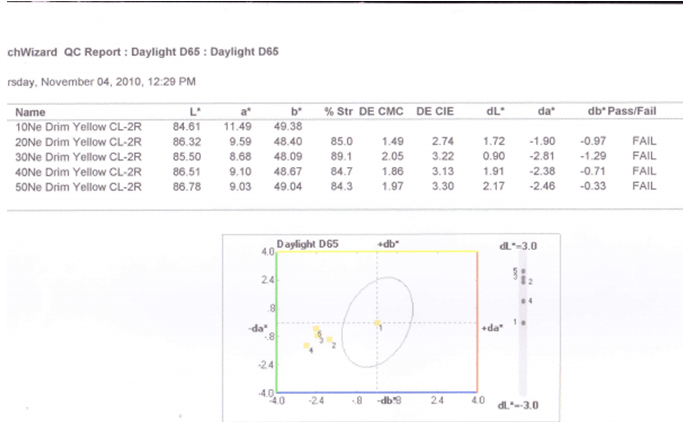The image size is (683, 429).
Task: Select row 10Ne Drim Yellow CL-2R
Action: 74,127
